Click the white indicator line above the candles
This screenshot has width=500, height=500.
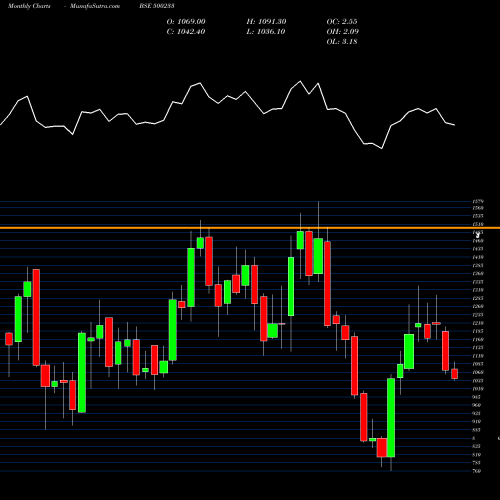227,115
